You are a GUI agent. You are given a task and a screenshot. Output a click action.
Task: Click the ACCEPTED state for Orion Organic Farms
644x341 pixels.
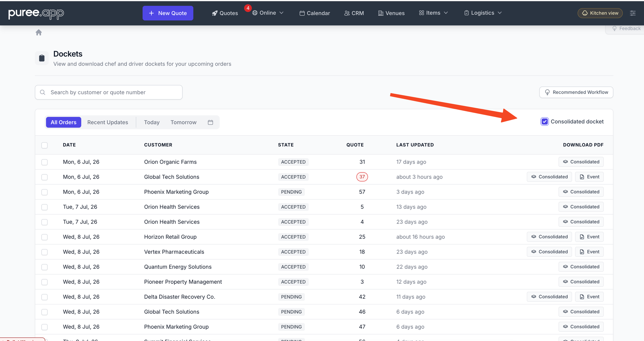293,162
